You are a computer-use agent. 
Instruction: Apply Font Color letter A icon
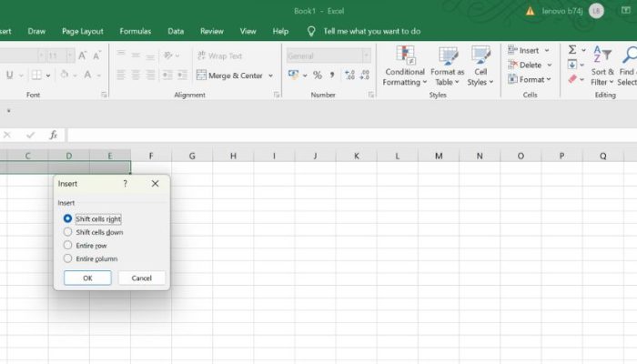point(87,75)
